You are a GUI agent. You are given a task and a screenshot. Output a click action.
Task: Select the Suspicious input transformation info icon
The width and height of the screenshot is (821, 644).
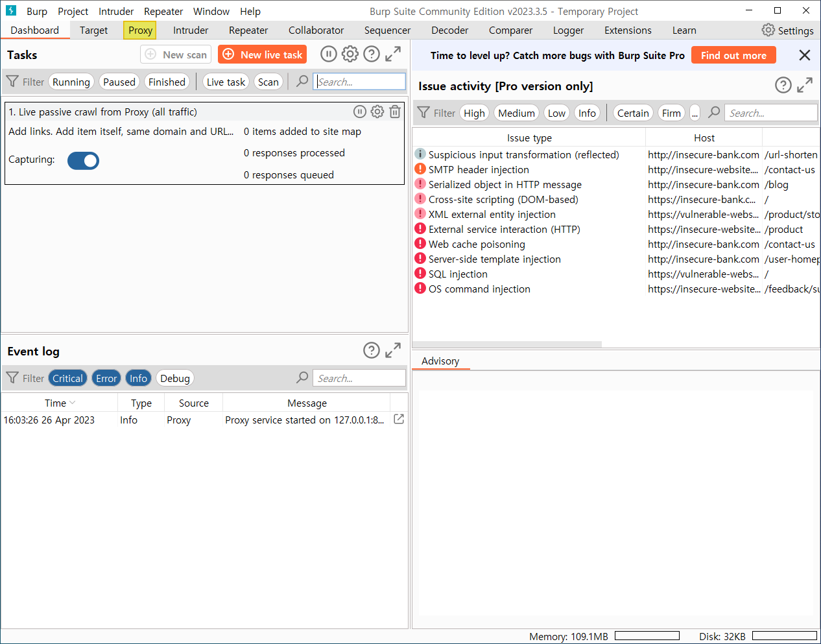coord(420,154)
